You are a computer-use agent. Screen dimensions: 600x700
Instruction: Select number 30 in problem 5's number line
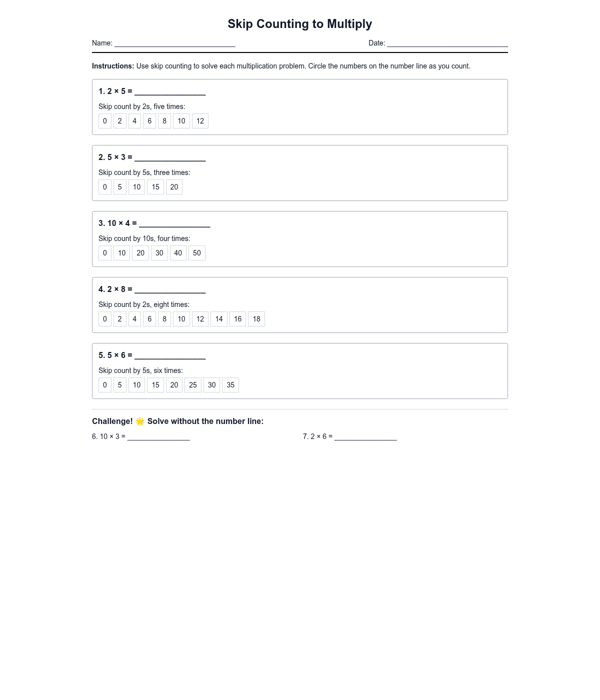(211, 385)
